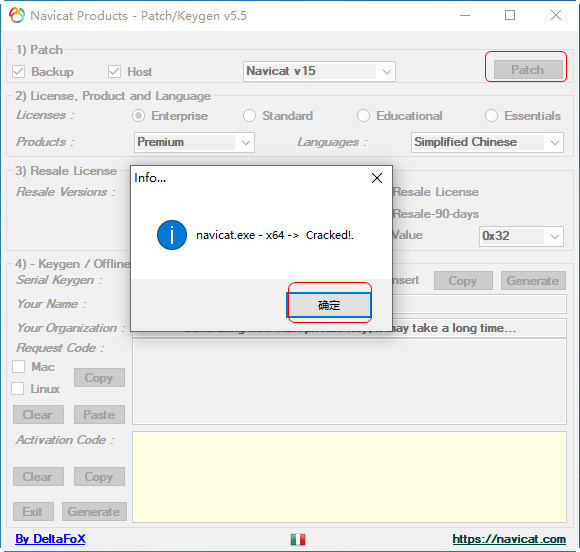Click the Resale-90-days option label
The image size is (580, 552).
436,214
